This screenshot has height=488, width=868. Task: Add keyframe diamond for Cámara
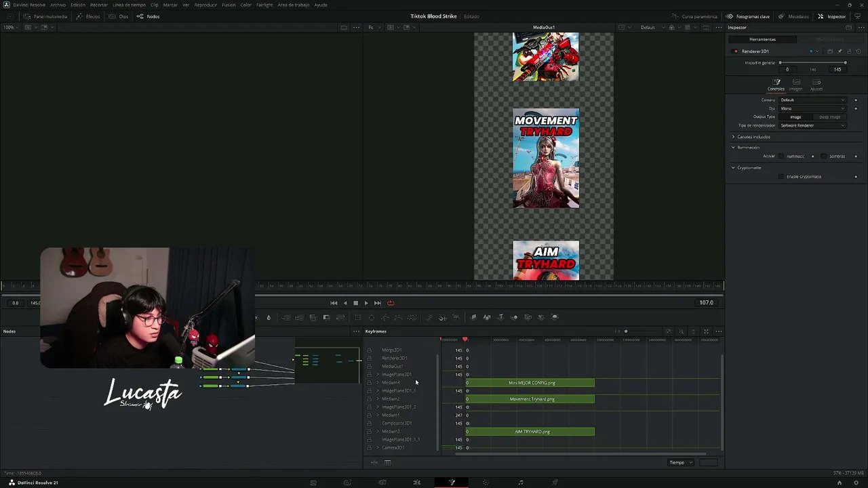(856, 100)
